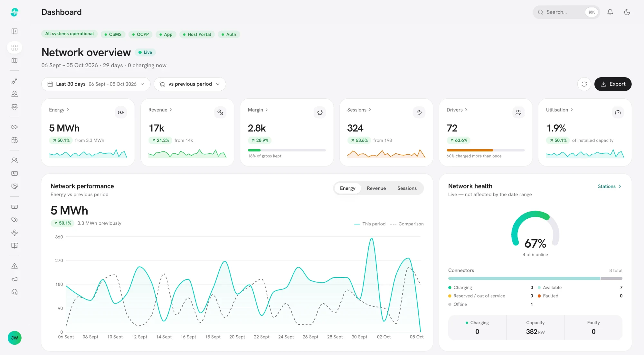Open the megaphone announcements icon
644x355 pixels.
14,279
